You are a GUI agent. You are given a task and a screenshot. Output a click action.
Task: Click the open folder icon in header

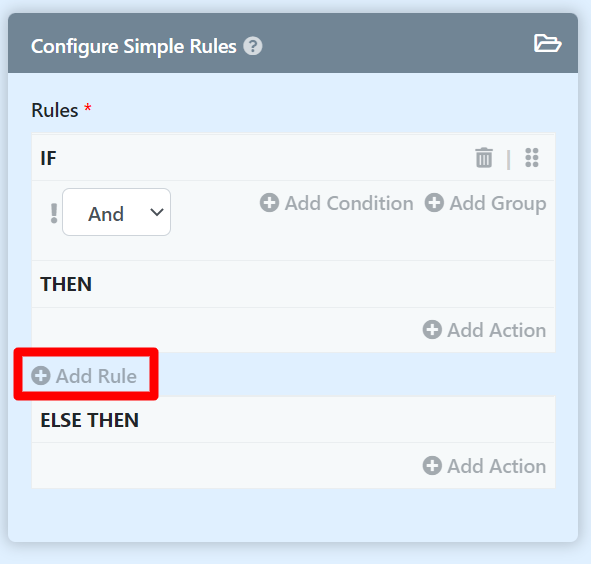click(548, 43)
